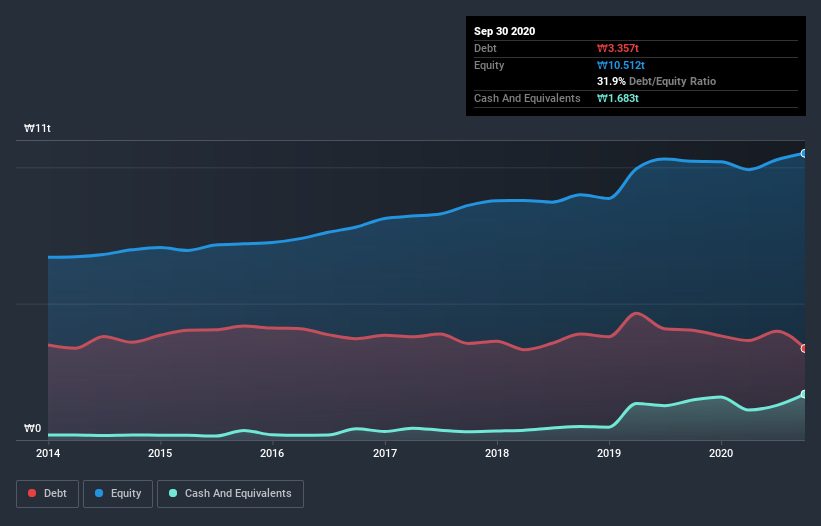The height and width of the screenshot is (526, 821).
Task: Click the 2019 x-axis label
Action: point(609,453)
